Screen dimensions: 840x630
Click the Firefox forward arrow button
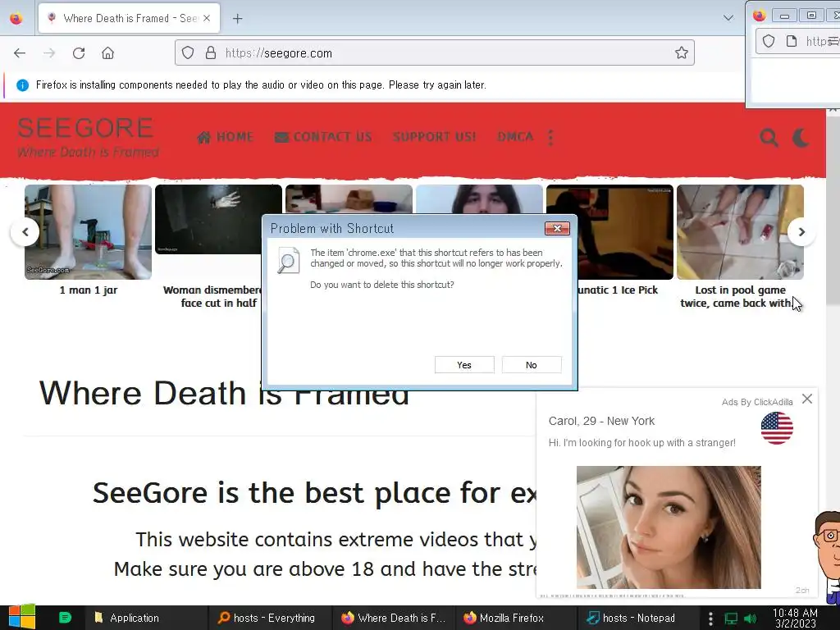[49, 53]
